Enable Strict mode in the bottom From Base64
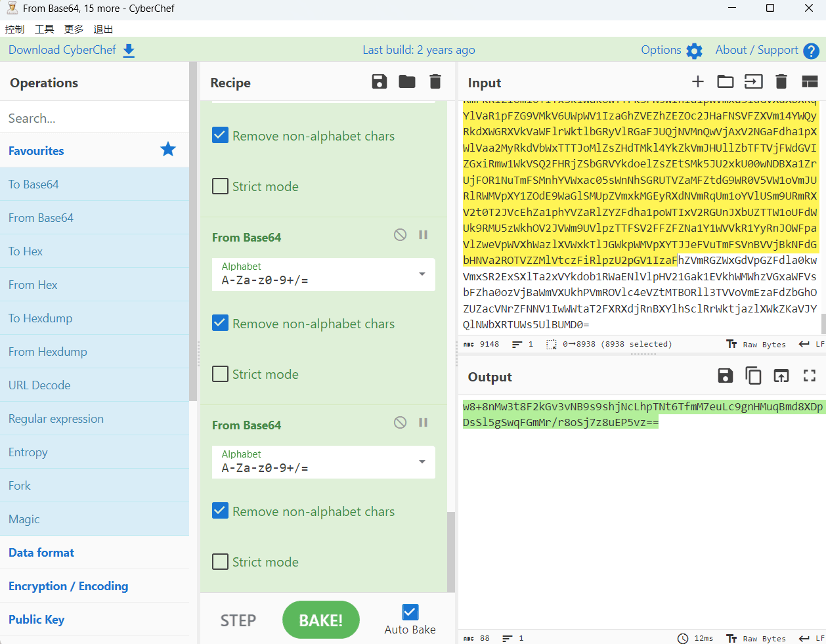 point(221,562)
